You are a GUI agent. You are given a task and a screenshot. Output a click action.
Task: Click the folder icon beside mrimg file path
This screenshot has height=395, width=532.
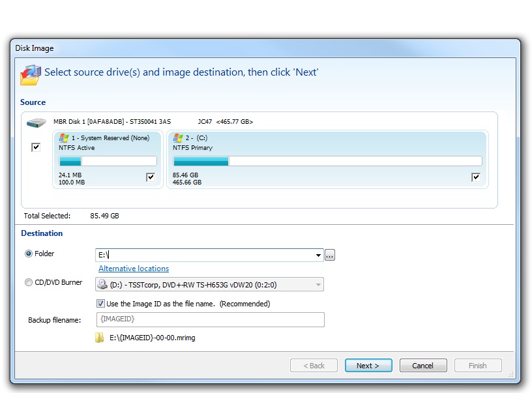(99, 338)
